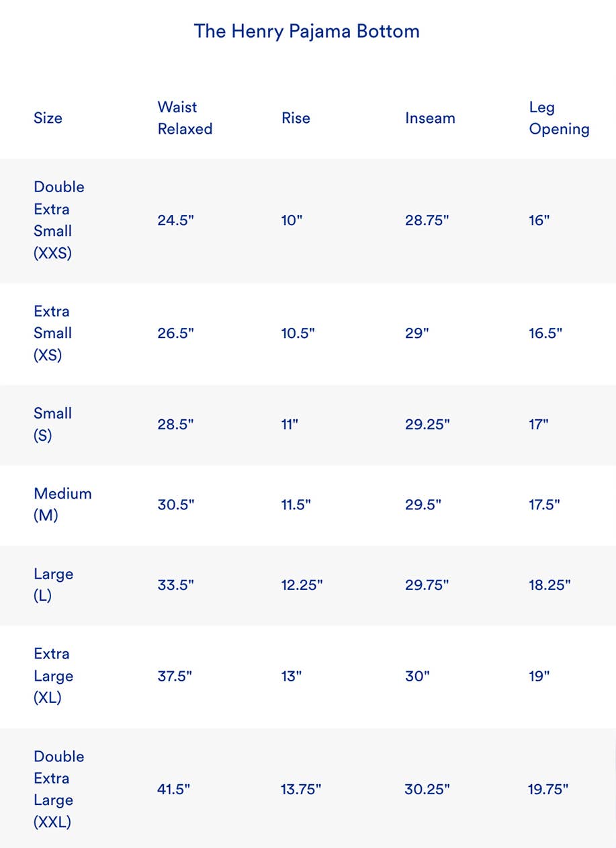Click the Double Extra Large (XXL) row label
616x848 pixels.
[59, 789]
